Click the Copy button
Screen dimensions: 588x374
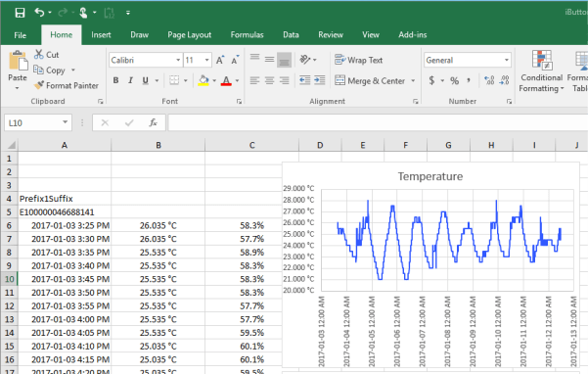pos(49,70)
